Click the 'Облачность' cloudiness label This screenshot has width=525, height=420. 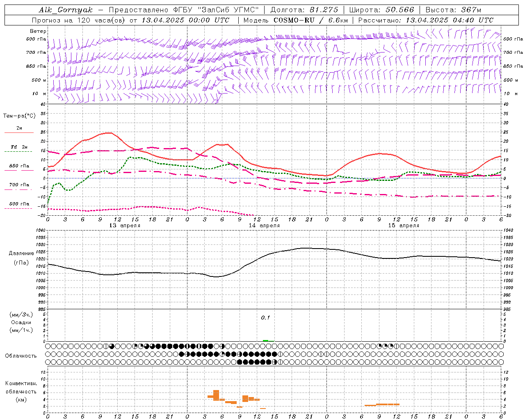(21, 356)
